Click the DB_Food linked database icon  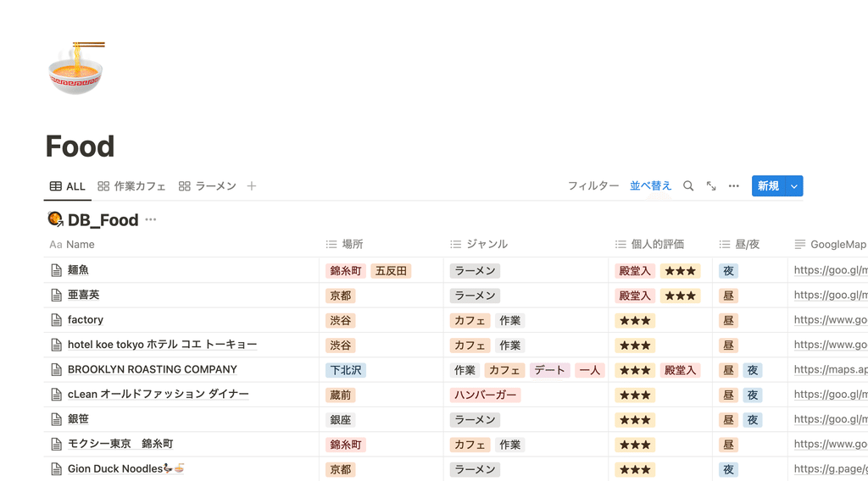tap(55, 219)
